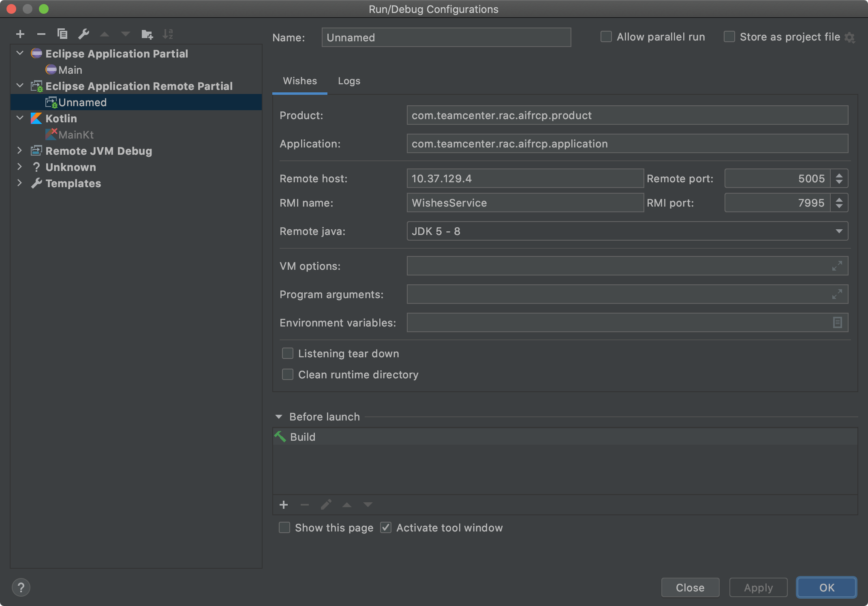Viewport: 868px width, 606px height.
Task: Click the Move Up arrow in configurations toolbar
Action: tap(105, 34)
